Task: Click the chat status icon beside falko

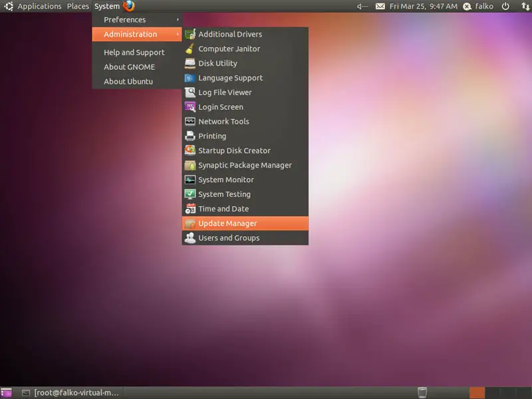Action: click(x=467, y=7)
